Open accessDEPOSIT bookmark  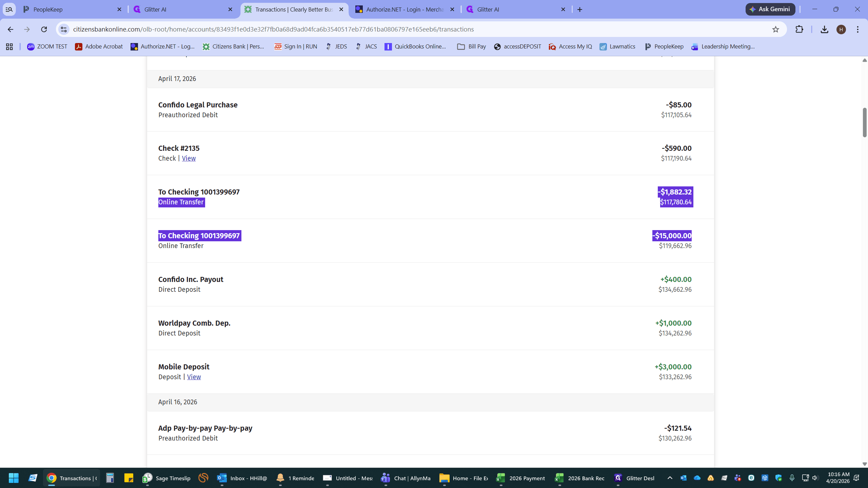(x=517, y=47)
